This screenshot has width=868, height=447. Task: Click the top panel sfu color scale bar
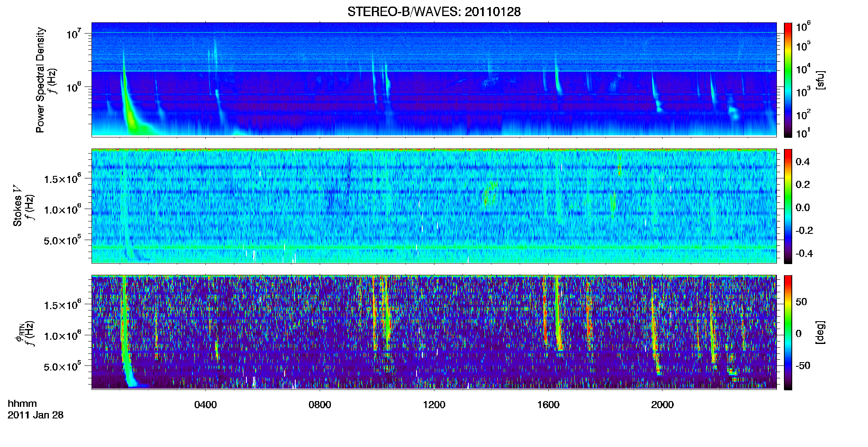788,80
